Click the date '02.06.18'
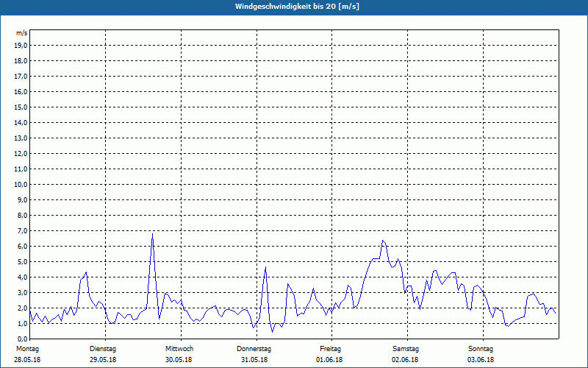 pos(405,360)
